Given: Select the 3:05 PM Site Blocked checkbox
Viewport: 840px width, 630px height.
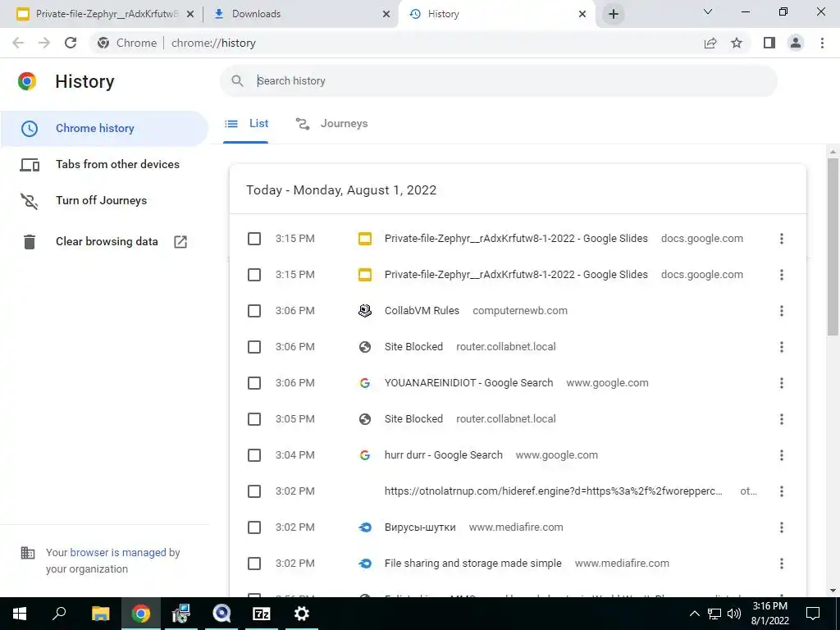Looking at the screenshot, I should (x=254, y=419).
